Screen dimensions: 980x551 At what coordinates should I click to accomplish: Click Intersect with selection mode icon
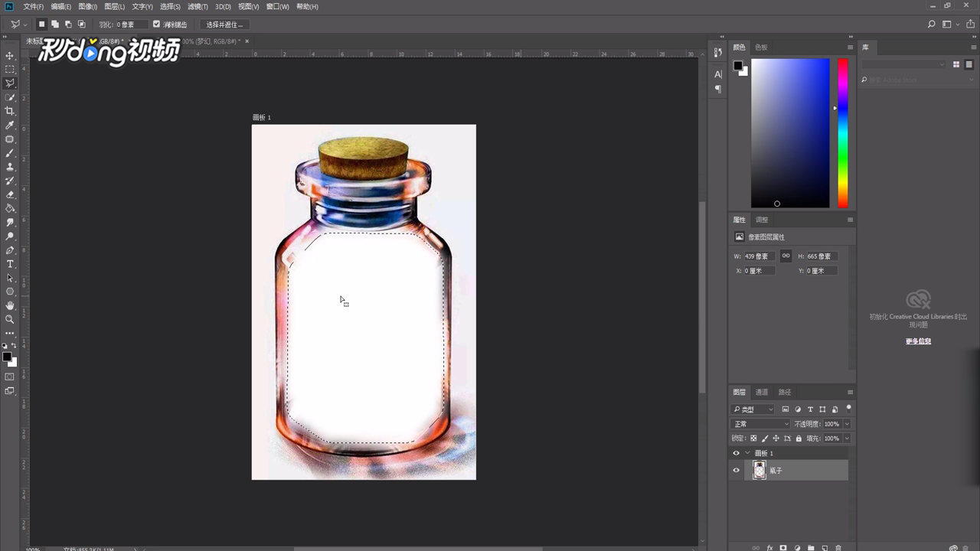(x=82, y=24)
